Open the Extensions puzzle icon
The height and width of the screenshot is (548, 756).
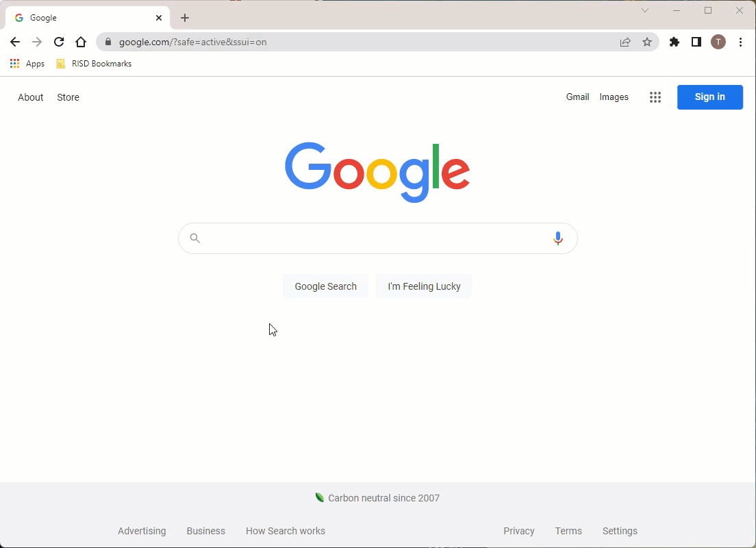point(675,42)
